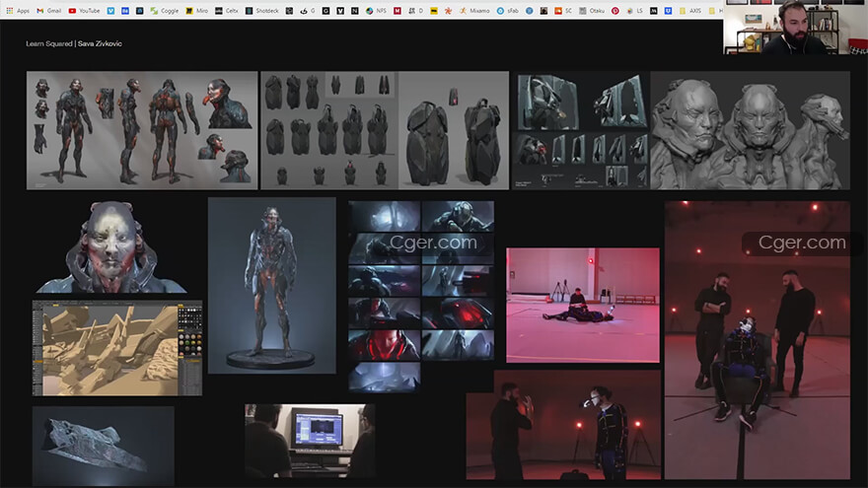Open the Coggle bookmark

click(x=165, y=11)
